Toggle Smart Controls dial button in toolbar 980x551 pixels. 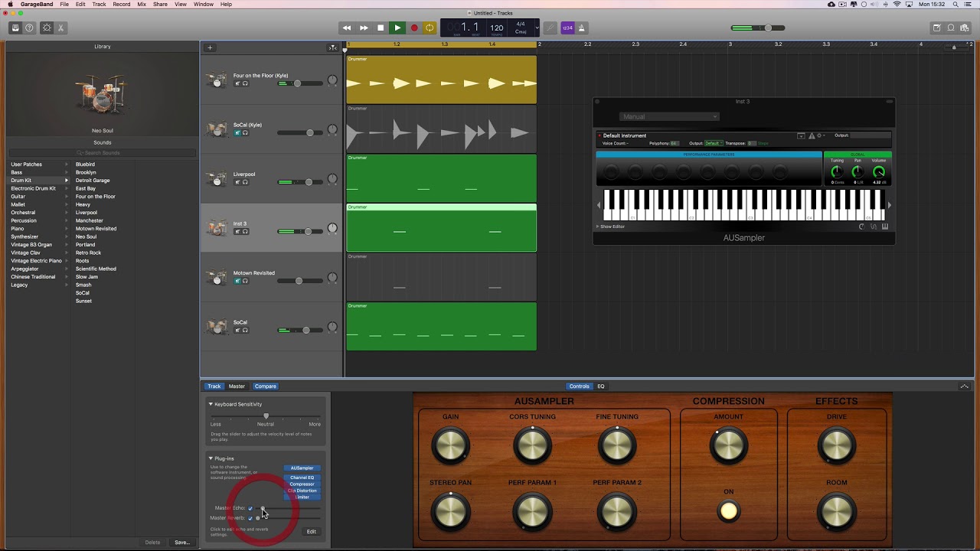click(x=47, y=28)
